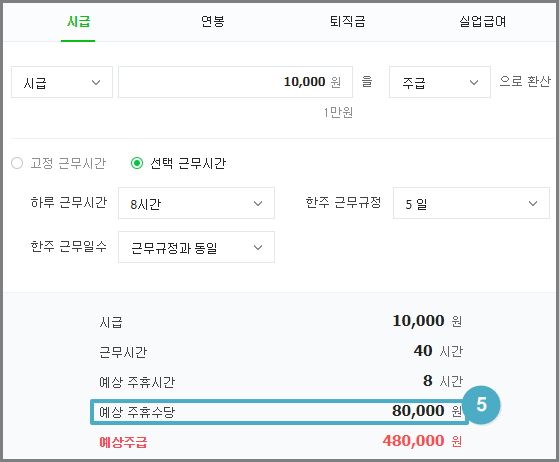
Task: Select the 선택 근무시간 radio button
Action: (x=137, y=163)
